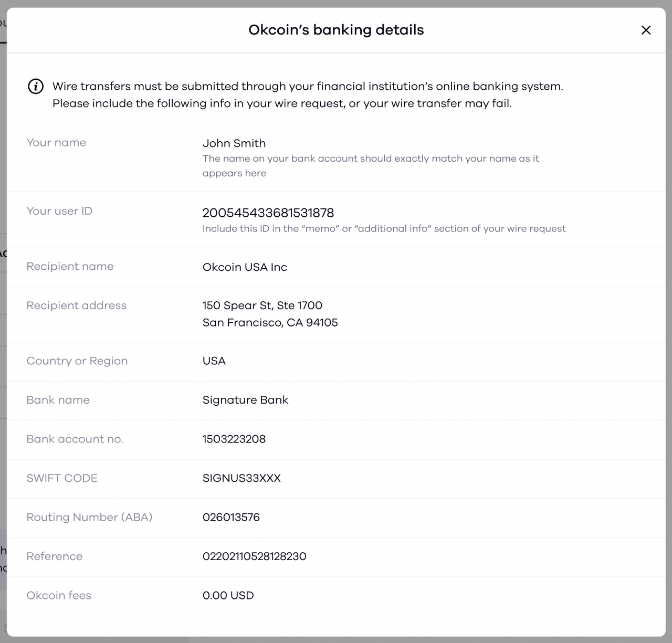Click the wire transfers must be submitted notice

(x=308, y=95)
